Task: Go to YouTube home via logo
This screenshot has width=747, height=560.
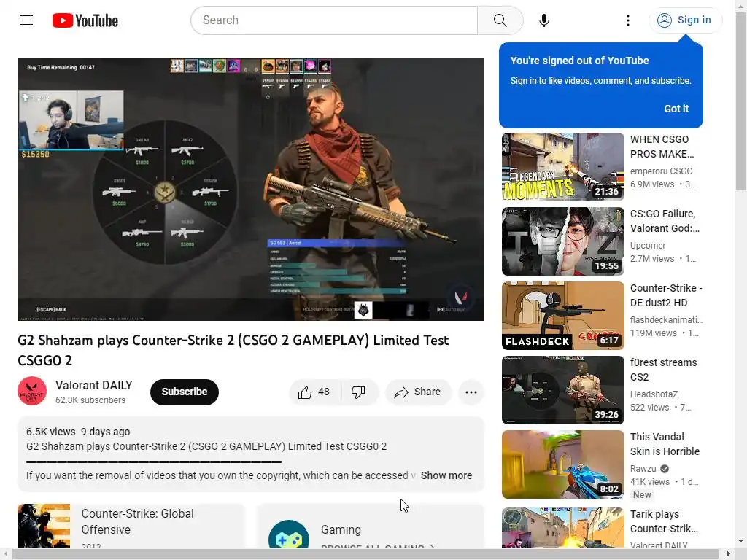Action: (85, 20)
